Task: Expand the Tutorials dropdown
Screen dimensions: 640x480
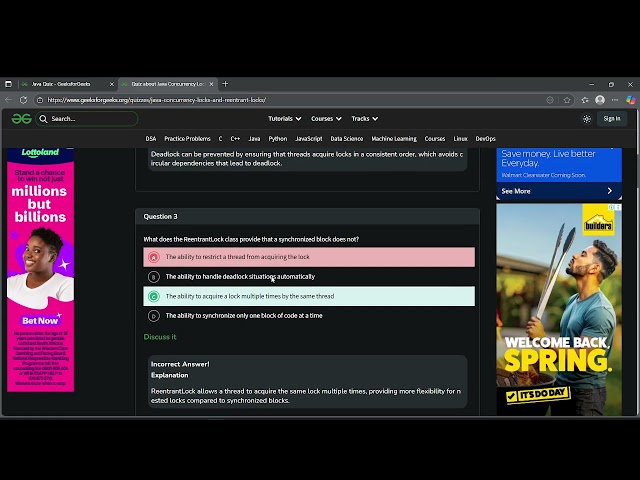Action: [x=284, y=119]
